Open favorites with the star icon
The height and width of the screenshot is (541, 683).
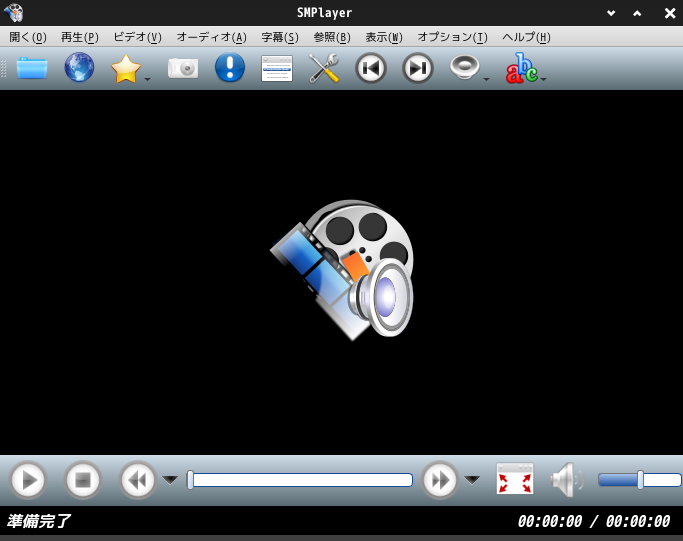[125, 68]
